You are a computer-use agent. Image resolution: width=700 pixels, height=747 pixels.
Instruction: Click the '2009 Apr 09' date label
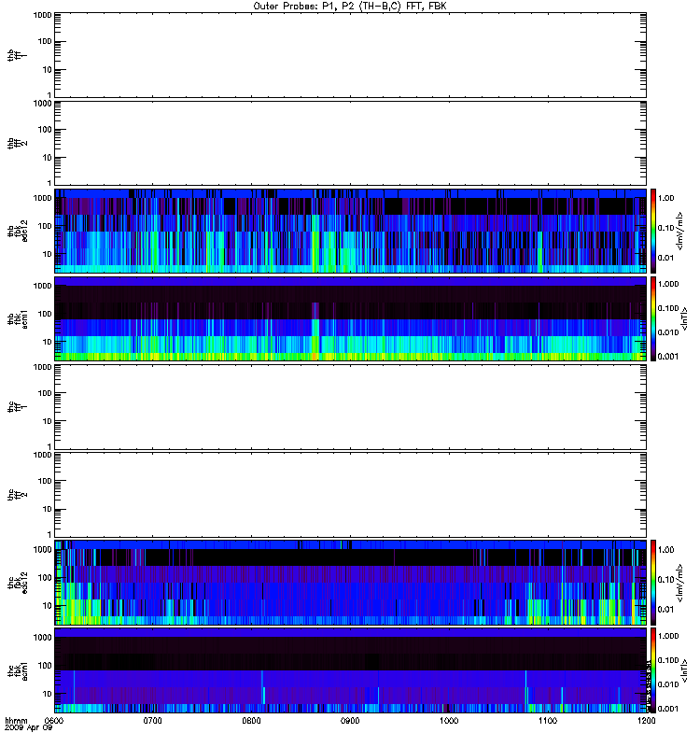tap(28, 728)
